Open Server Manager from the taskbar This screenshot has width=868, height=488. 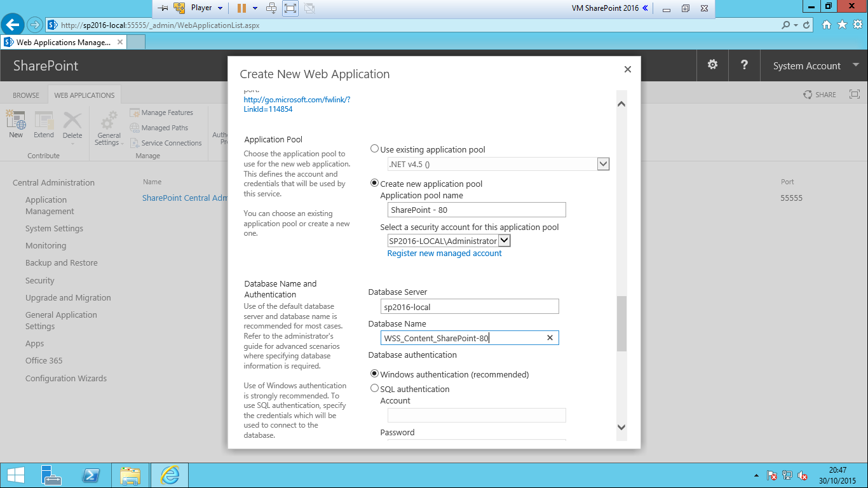click(51, 475)
